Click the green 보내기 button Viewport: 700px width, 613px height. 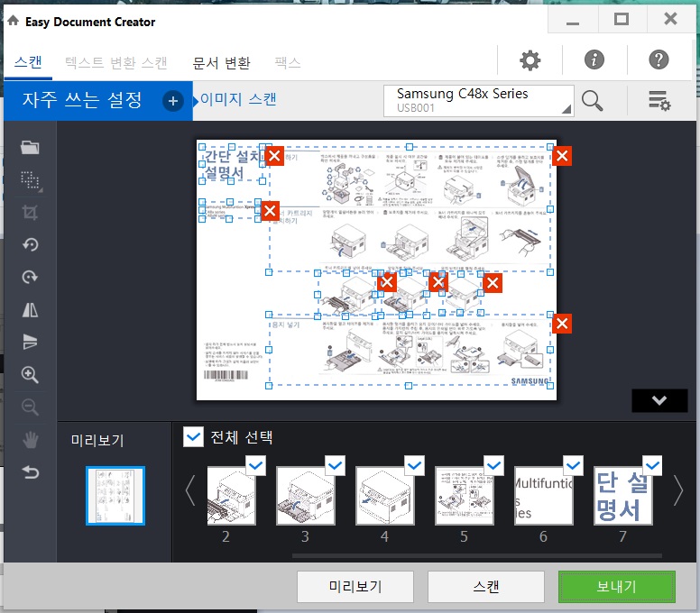(x=616, y=586)
